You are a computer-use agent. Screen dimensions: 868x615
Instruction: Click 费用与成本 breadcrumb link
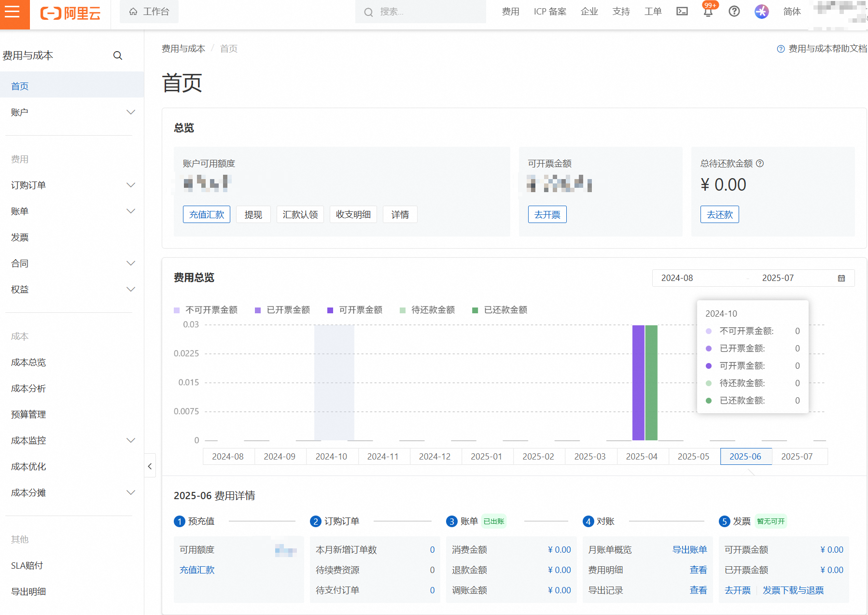(183, 49)
